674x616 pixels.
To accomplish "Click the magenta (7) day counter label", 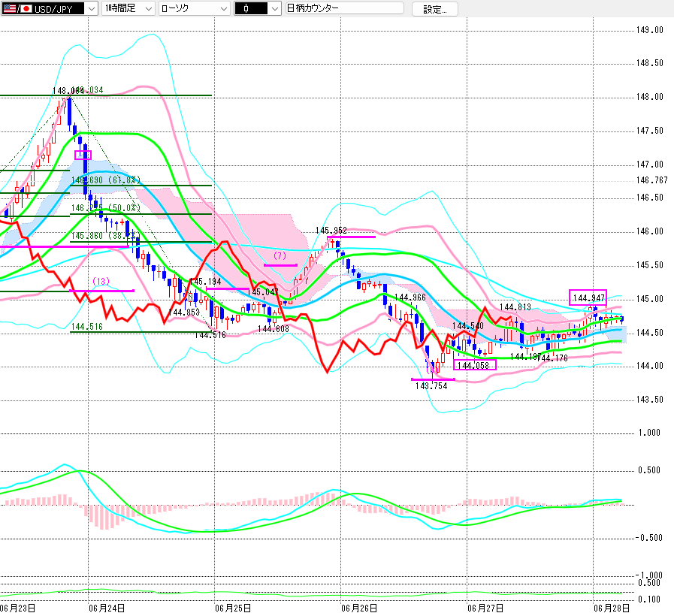I will (280, 255).
